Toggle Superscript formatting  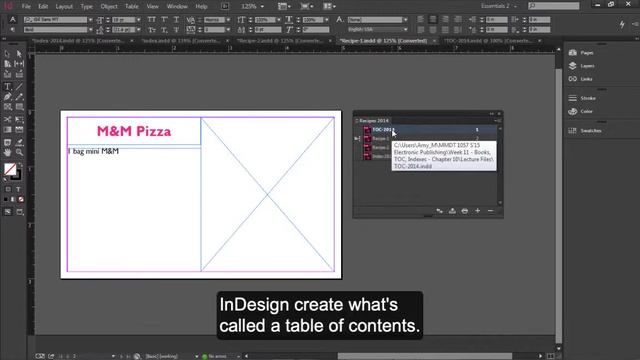pos(164,20)
